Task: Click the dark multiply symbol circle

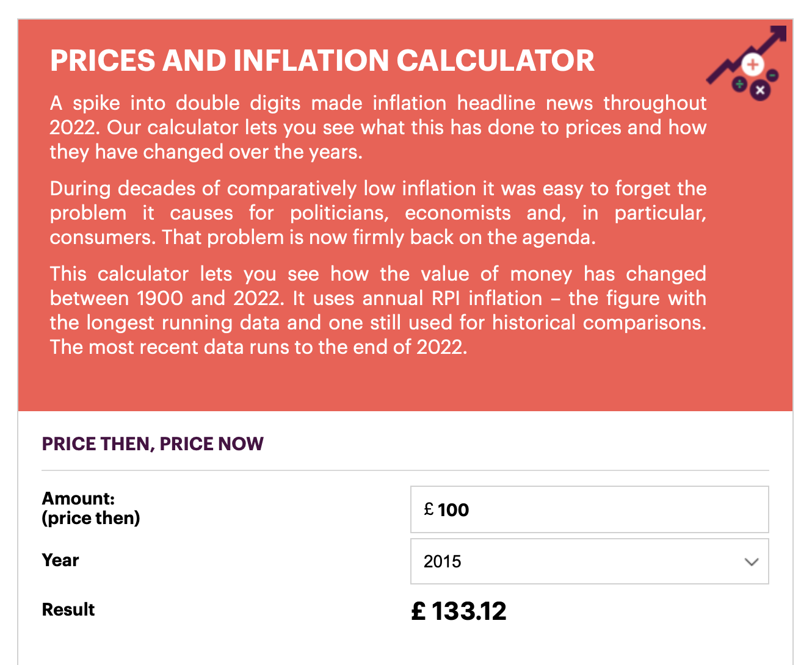Action: [760, 90]
